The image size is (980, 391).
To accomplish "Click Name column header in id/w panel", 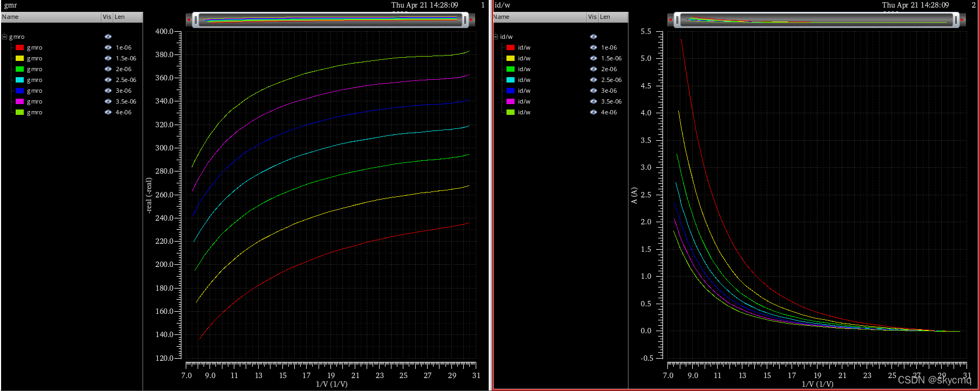I will [539, 17].
